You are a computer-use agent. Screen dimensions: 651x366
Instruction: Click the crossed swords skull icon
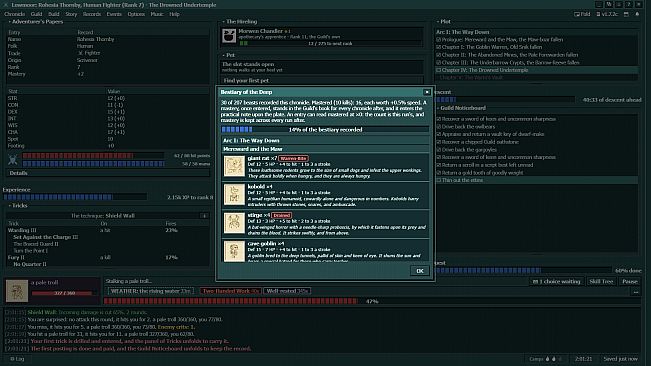click(13, 159)
